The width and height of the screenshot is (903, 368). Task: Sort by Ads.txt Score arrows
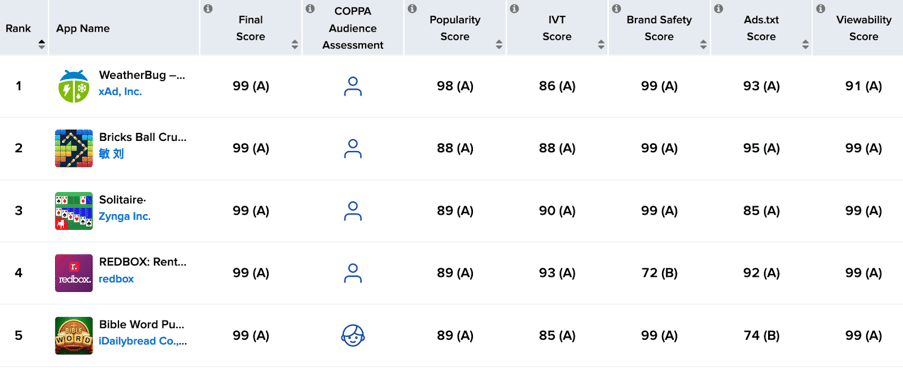click(805, 44)
